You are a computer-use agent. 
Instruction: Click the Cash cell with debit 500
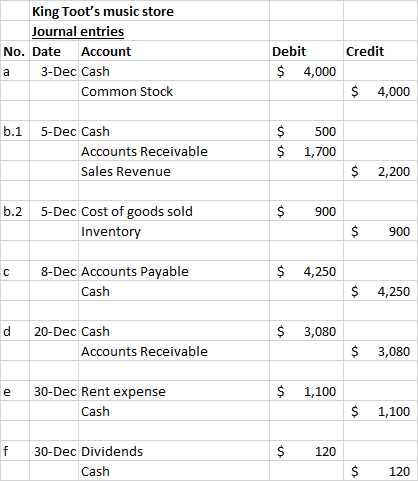174,131
